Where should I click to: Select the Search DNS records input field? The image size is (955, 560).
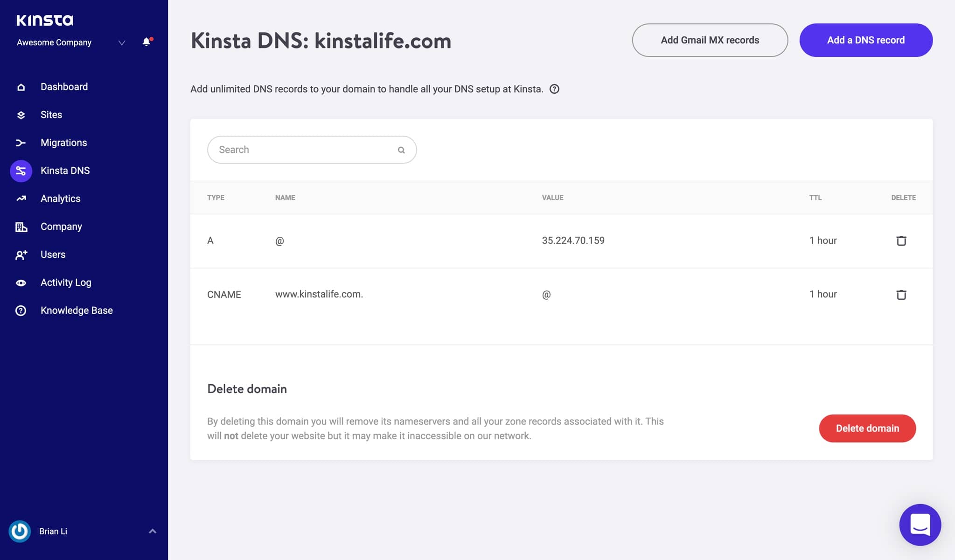(312, 149)
